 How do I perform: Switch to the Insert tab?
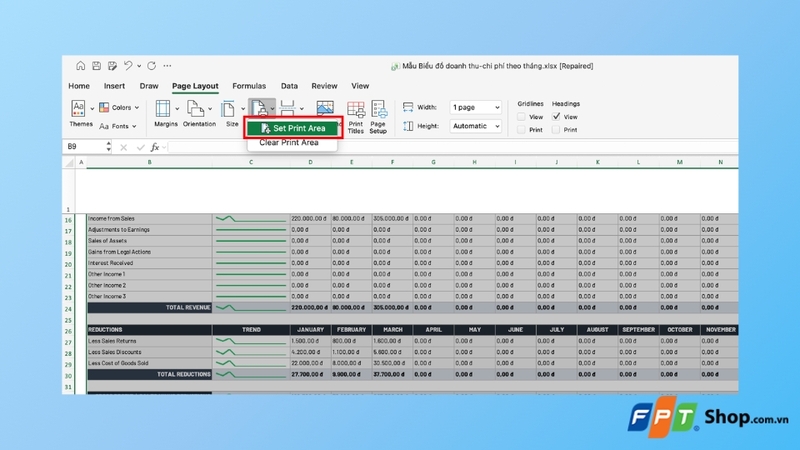click(114, 86)
